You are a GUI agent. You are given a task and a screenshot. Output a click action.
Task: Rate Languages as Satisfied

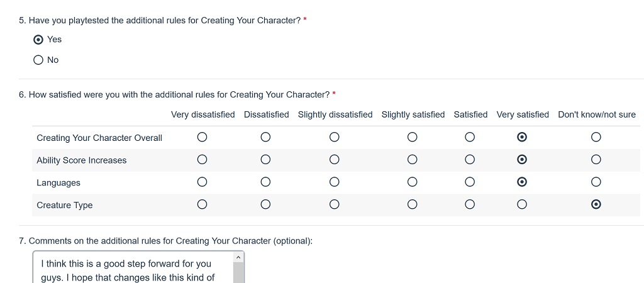coord(470,182)
